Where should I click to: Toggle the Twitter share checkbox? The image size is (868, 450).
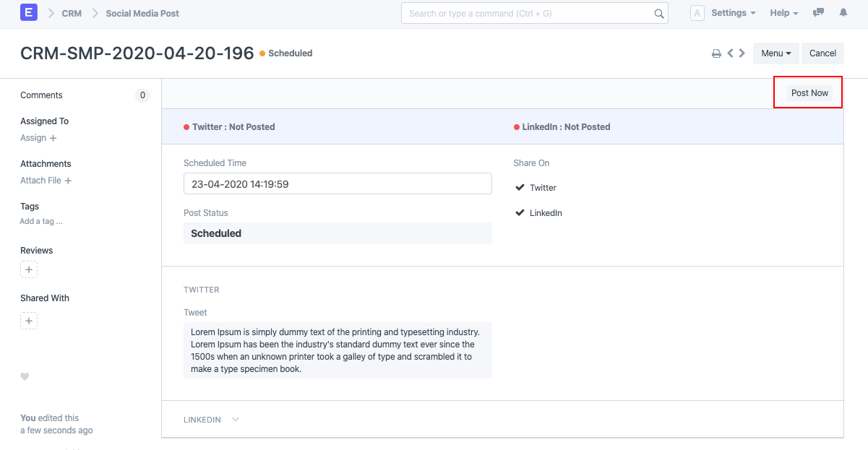point(520,188)
